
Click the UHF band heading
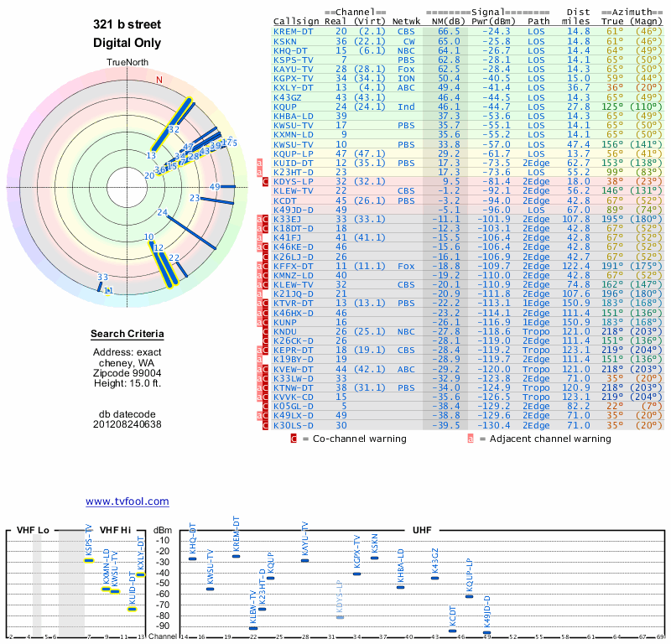tap(422, 530)
